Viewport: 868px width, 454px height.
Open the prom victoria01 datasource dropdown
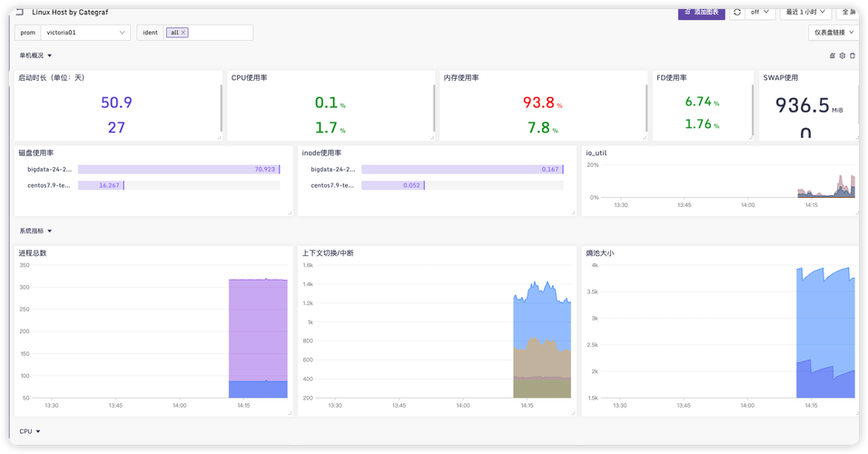coord(86,33)
